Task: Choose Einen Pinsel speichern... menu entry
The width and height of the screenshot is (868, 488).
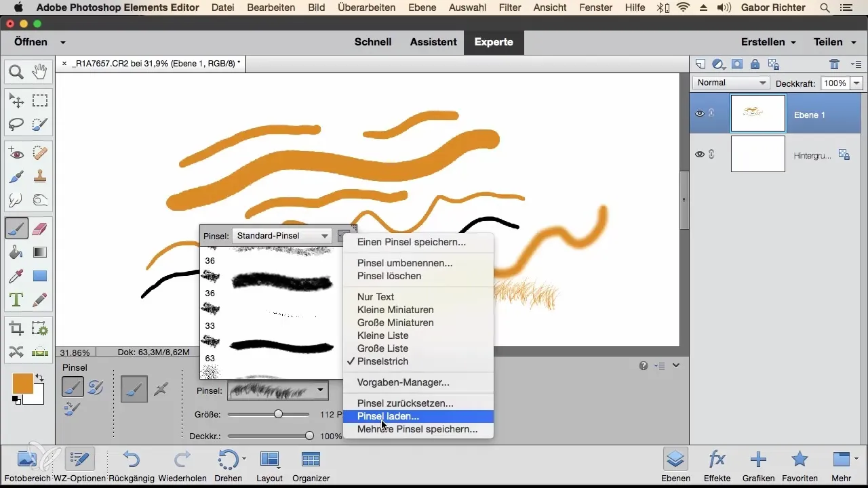Action: click(418, 242)
